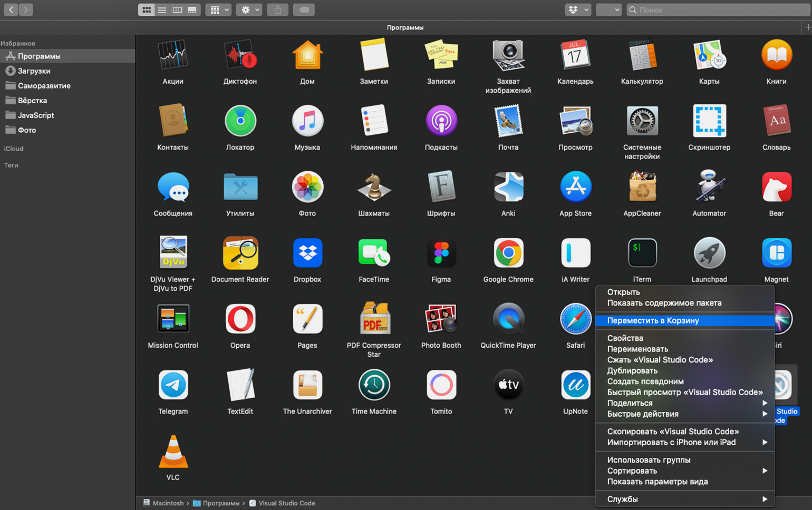Click the Поиск search field
Image resolution: width=812 pixels, height=510 pixels.
pyautogui.click(x=719, y=9)
